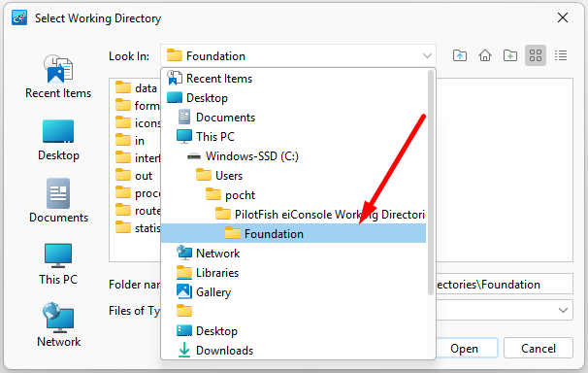The width and height of the screenshot is (588, 373).
Task: Choose pocht folder in dropdown
Action: click(294, 195)
